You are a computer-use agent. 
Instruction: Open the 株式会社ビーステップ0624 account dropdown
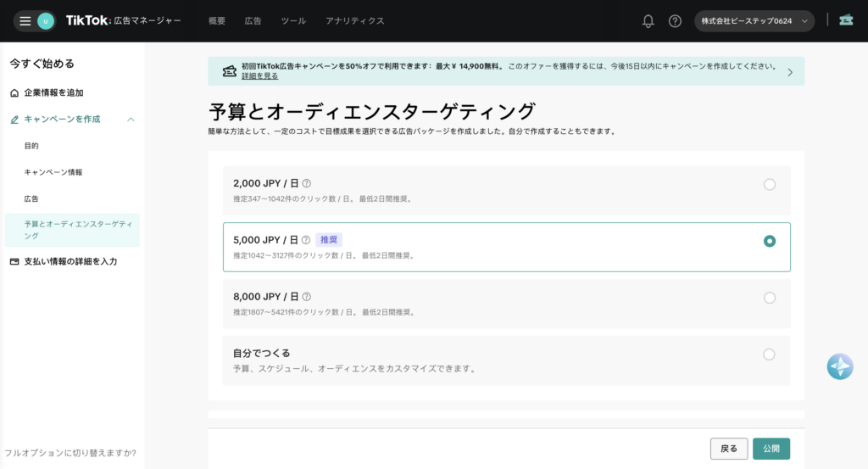tap(754, 21)
